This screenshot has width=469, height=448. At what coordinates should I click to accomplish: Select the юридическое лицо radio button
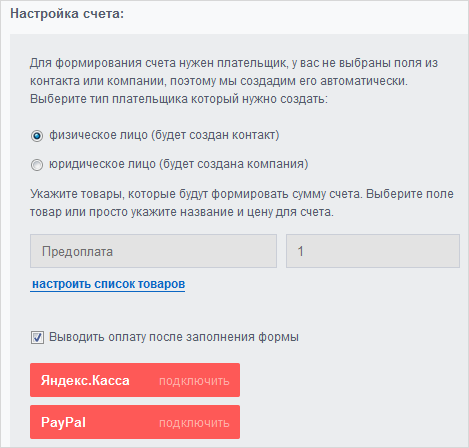37,165
